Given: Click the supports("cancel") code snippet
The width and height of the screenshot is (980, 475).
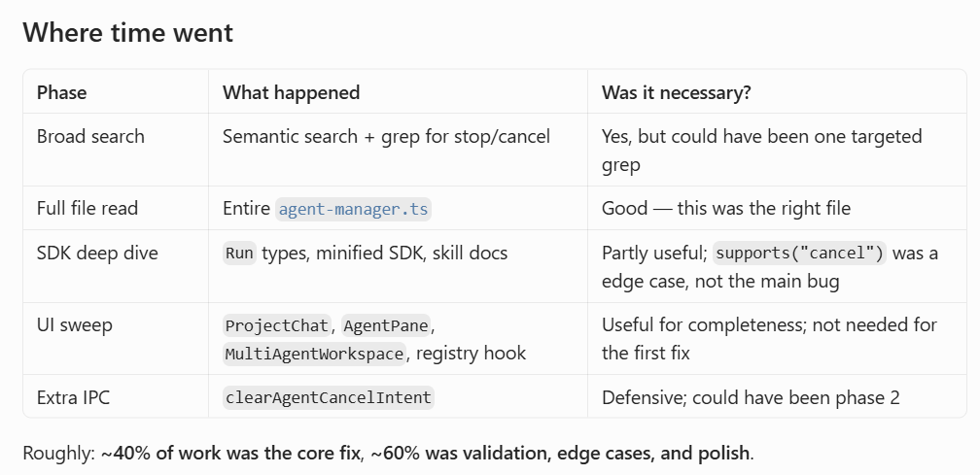Looking at the screenshot, I should [x=799, y=253].
